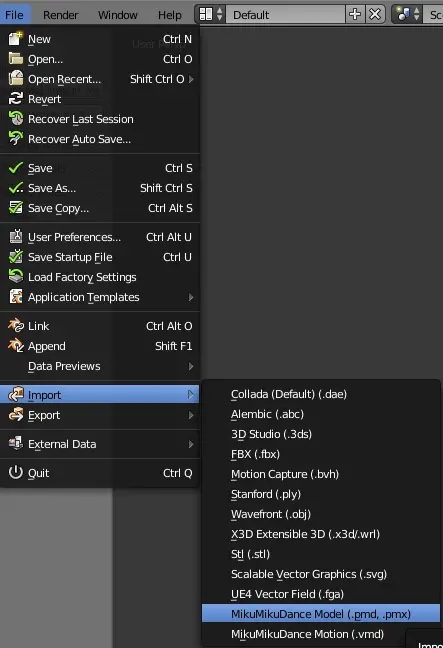Open the Window menu

tap(117, 15)
